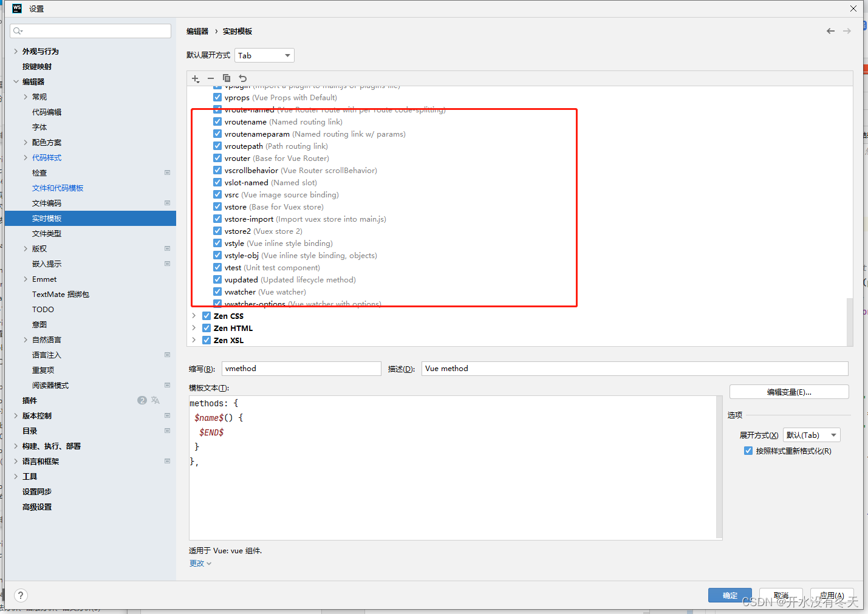
Task: Click the 确定 button
Action: click(x=730, y=595)
